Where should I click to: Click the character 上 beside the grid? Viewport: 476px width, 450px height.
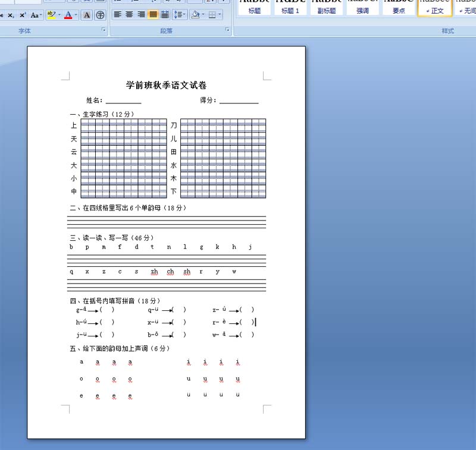(x=74, y=125)
